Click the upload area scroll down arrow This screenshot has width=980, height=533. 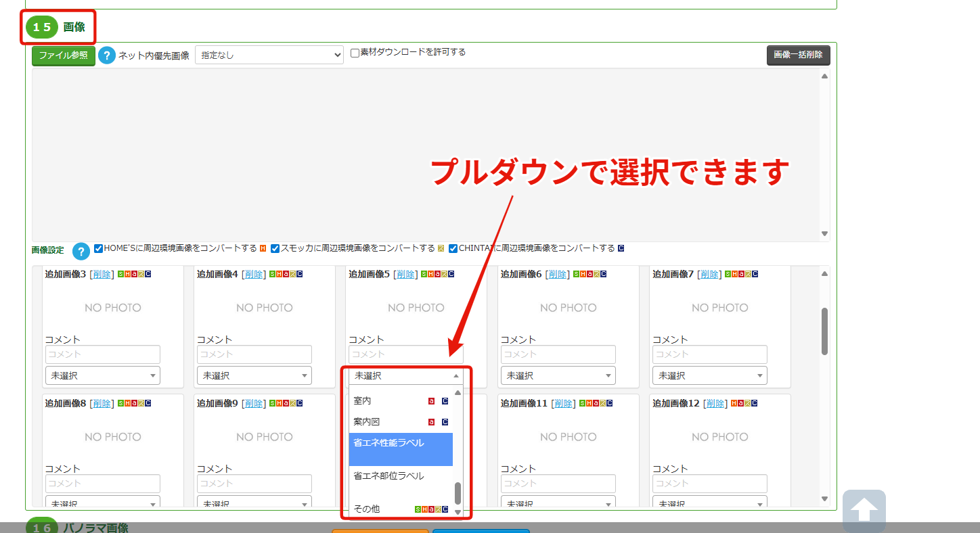[824, 233]
